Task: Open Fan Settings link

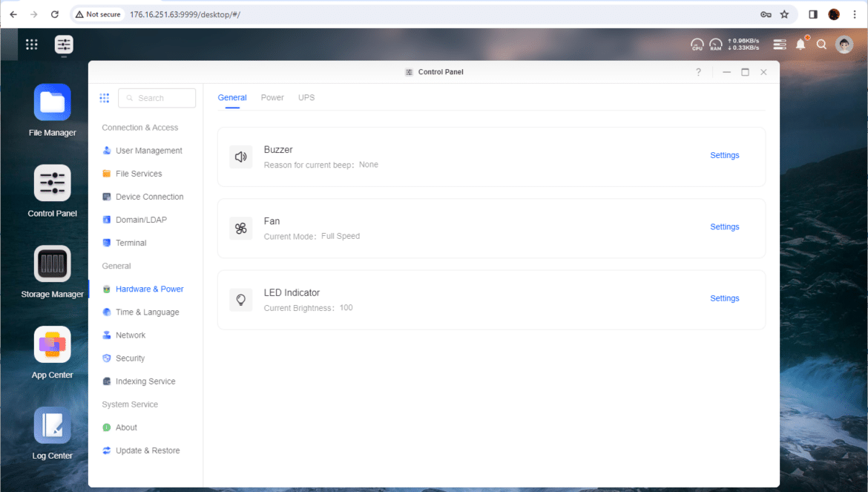Action: pyautogui.click(x=725, y=227)
